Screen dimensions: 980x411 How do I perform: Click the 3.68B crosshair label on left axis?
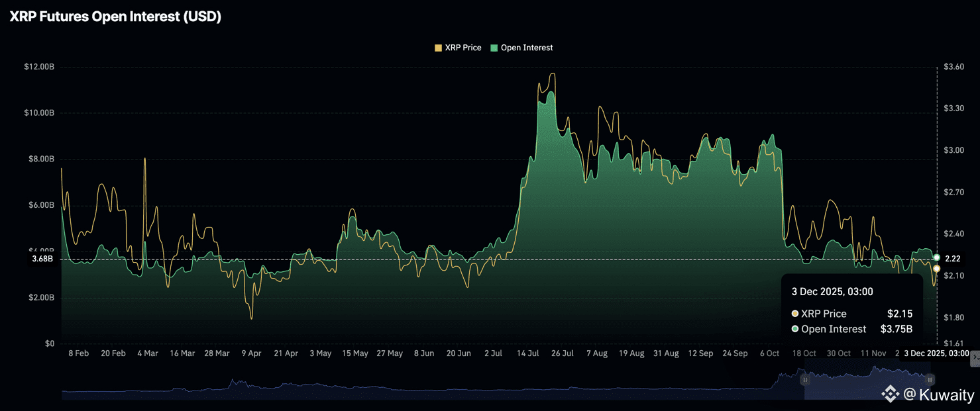[x=42, y=259]
